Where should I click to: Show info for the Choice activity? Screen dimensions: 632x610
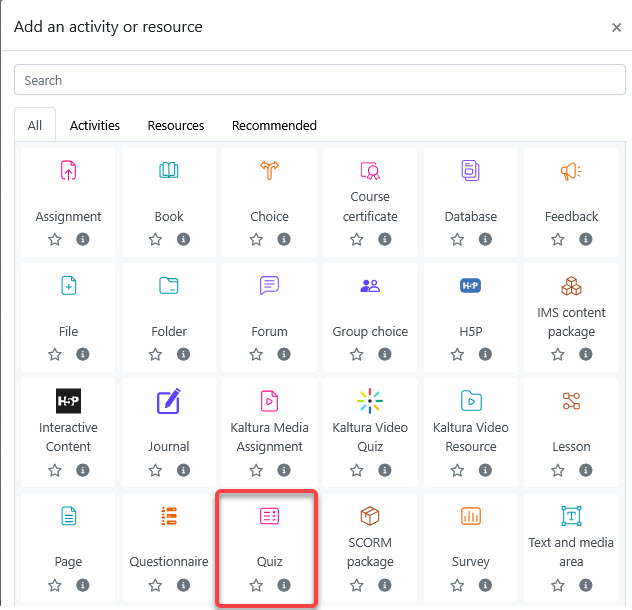[284, 240]
